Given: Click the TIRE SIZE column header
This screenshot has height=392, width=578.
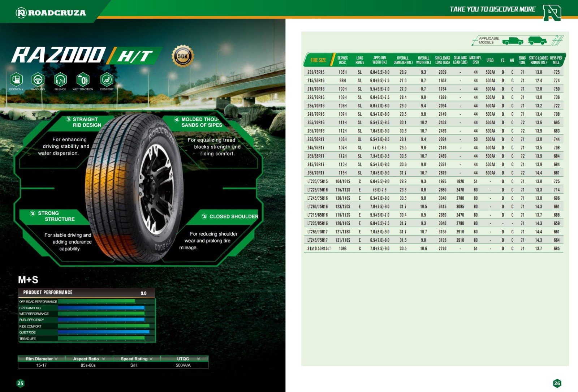Looking at the screenshot, I should click(318, 60).
